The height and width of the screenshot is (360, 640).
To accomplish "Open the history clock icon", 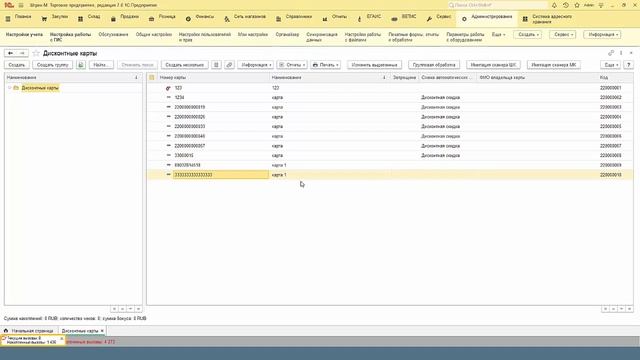I will (565, 5).
